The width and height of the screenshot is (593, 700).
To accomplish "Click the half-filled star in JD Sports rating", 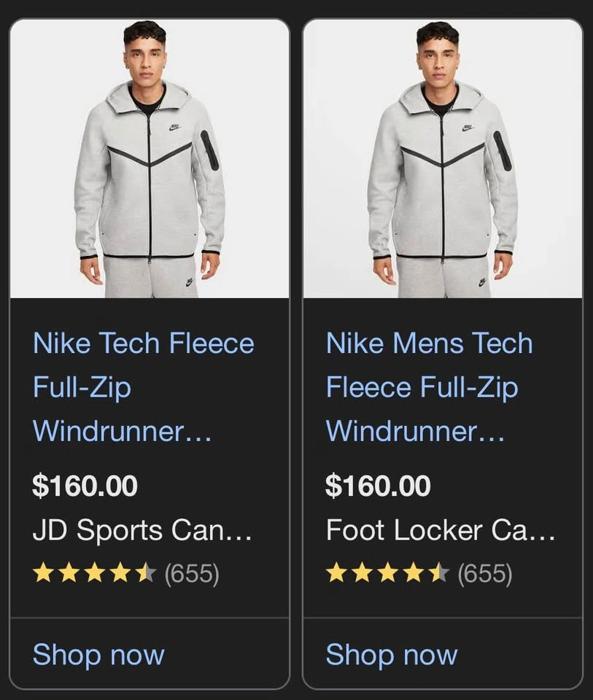I will coord(147,574).
